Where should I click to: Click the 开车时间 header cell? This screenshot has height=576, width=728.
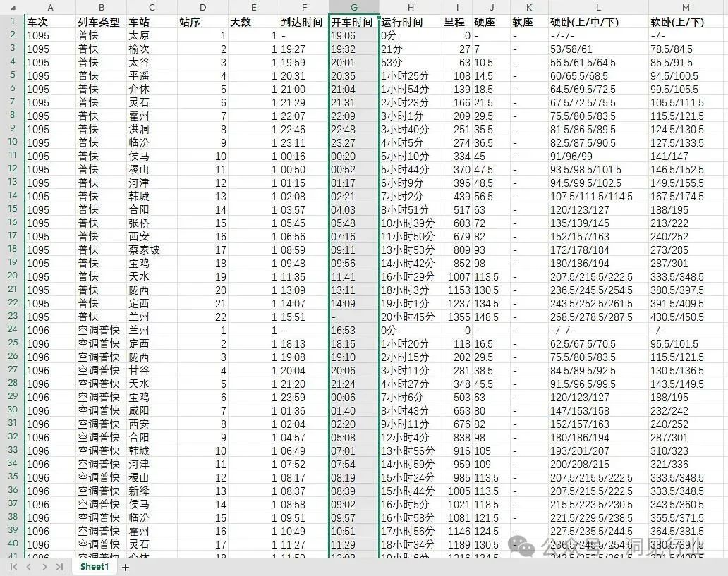click(354, 23)
